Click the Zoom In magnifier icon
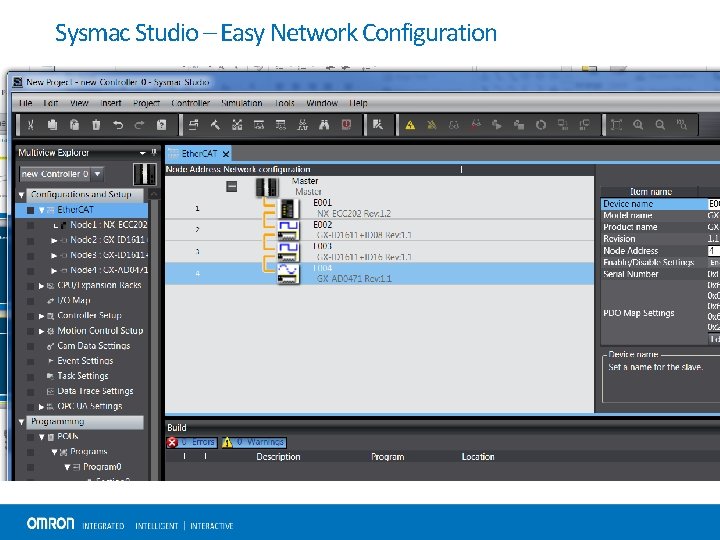Viewport: 720px width, 540px height. coord(638,125)
